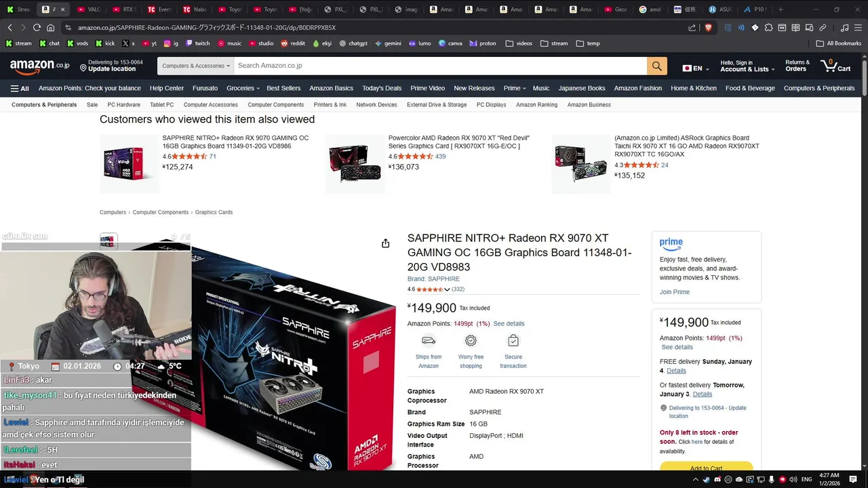Focus the Search Amazon.co.jp input field
Image resolution: width=868 pixels, height=488 pixels.
pyautogui.click(x=440, y=66)
